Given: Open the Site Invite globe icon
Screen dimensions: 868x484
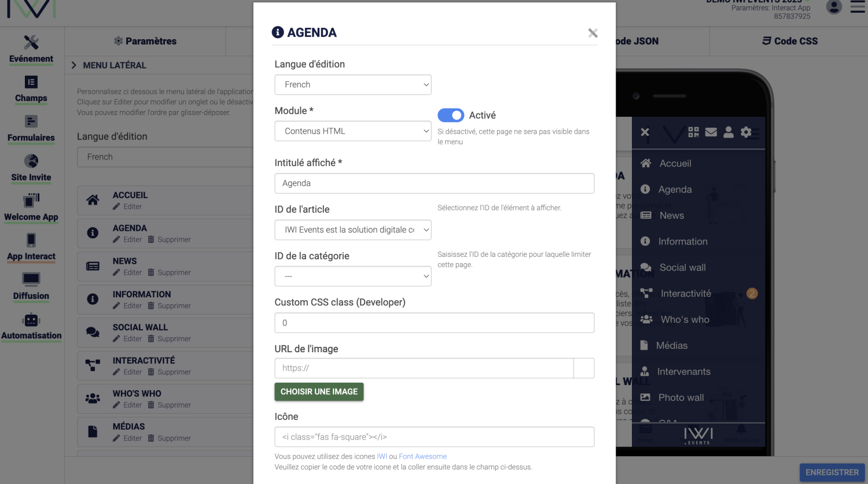Looking at the screenshot, I should (31, 161).
